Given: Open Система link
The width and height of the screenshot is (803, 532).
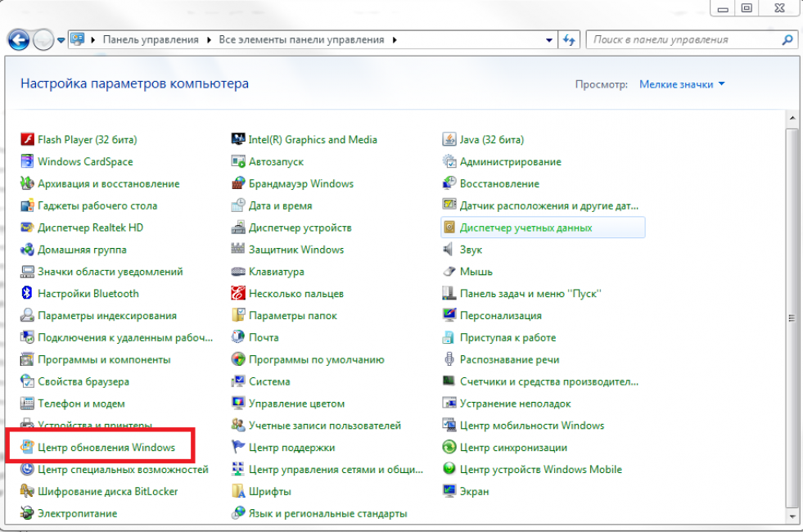Looking at the screenshot, I should pyautogui.click(x=269, y=381).
